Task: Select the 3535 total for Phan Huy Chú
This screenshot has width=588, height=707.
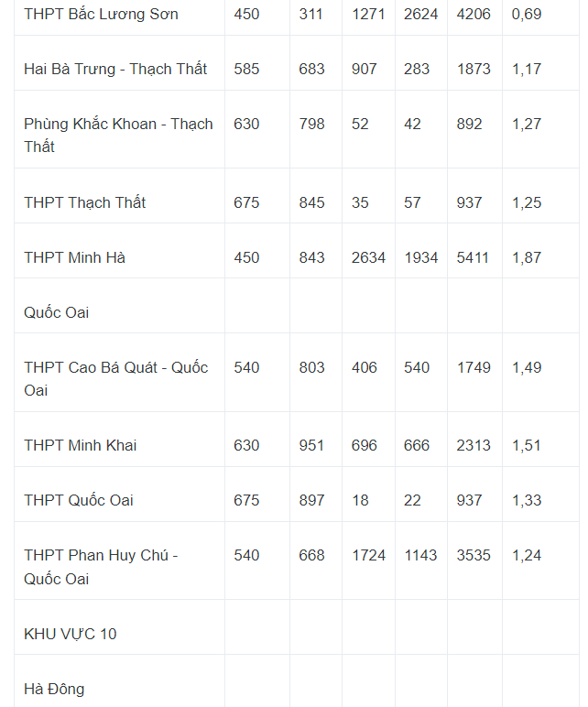Action: click(x=473, y=555)
